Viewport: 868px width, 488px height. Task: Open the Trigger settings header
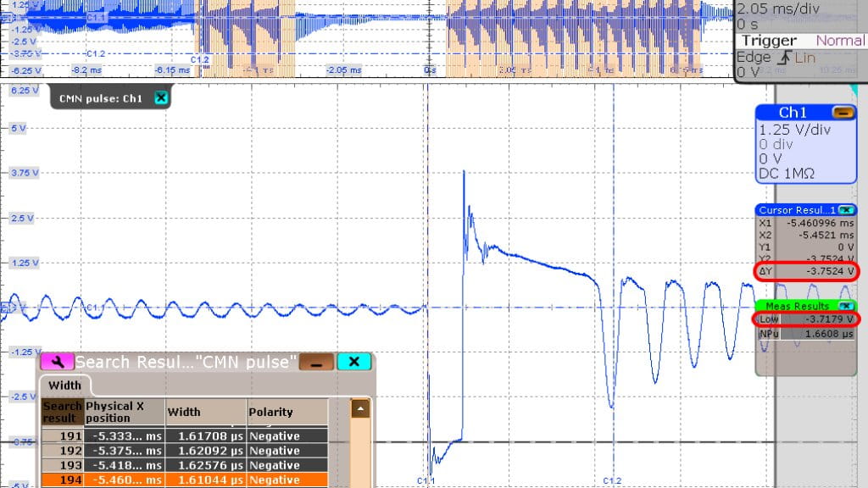(769, 40)
